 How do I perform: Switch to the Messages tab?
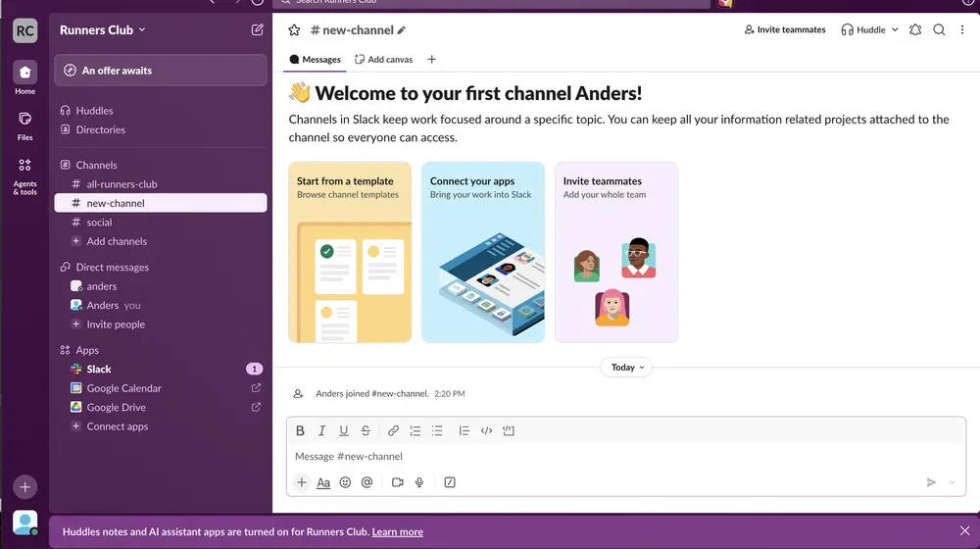point(315,60)
